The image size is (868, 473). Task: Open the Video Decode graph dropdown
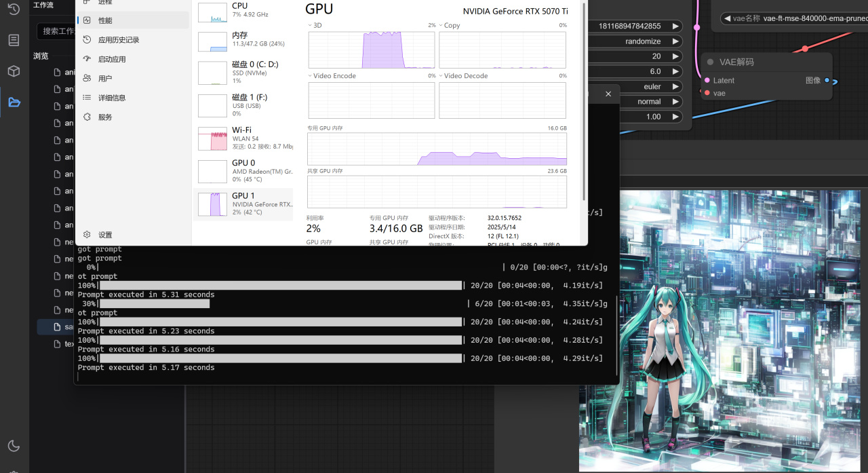click(x=464, y=76)
